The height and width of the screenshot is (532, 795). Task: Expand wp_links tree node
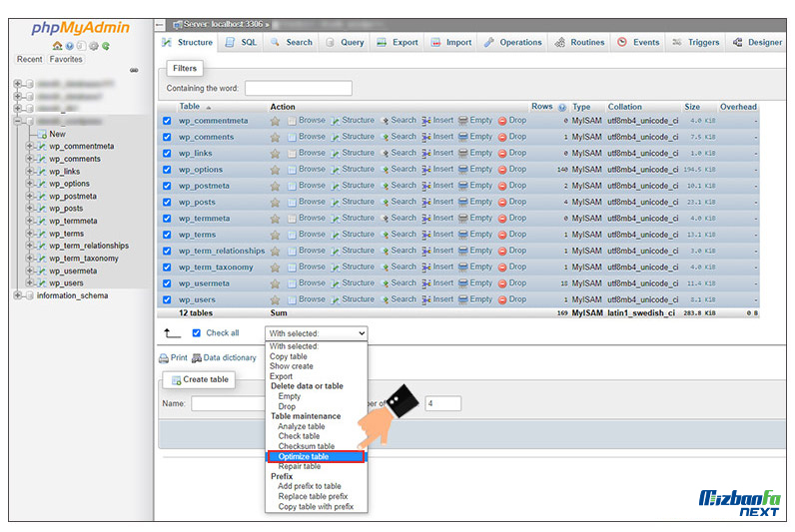[x=29, y=172]
